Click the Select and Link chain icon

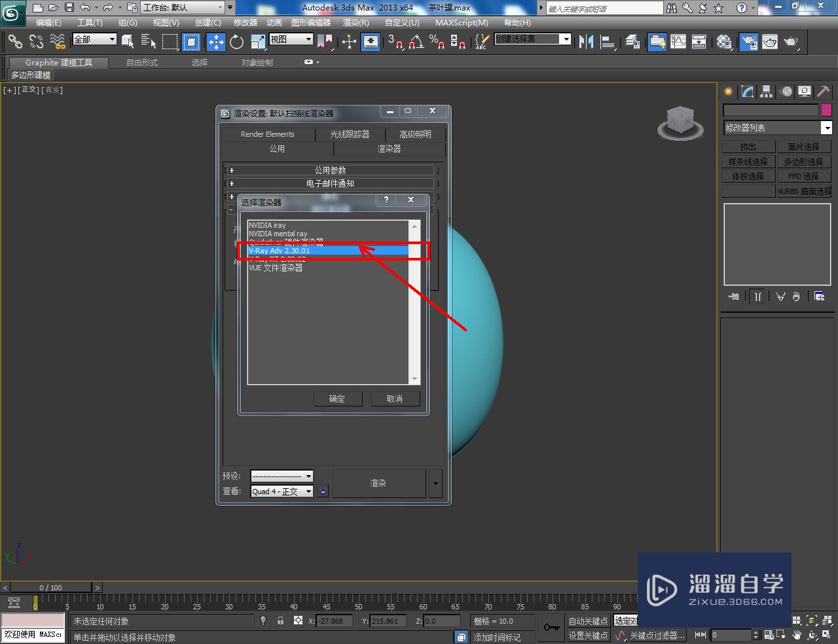point(15,42)
